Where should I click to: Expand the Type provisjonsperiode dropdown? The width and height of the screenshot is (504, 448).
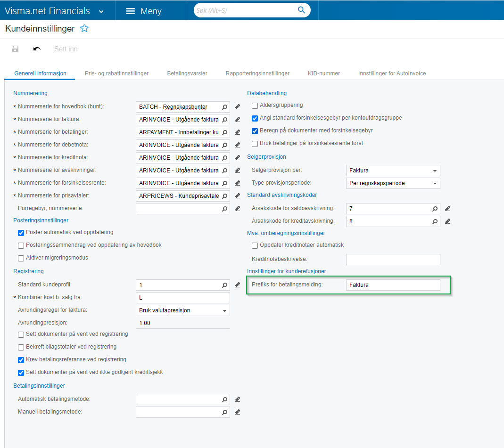434,183
